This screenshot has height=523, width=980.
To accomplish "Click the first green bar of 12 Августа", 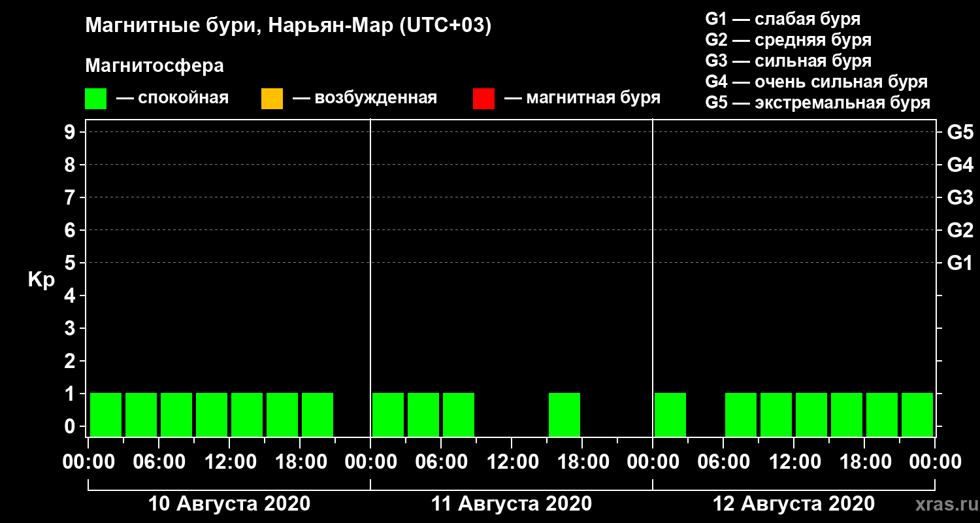I will tap(670, 414).
